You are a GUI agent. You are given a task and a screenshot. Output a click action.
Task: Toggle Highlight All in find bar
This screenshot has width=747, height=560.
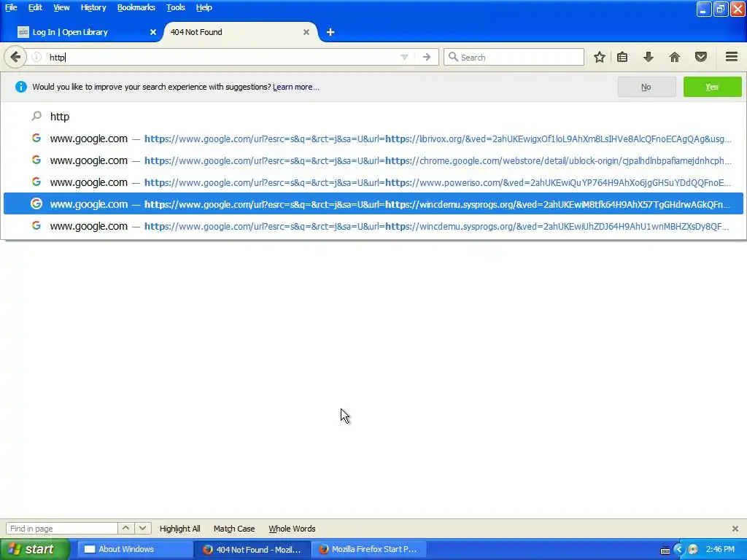pos(179,529)
